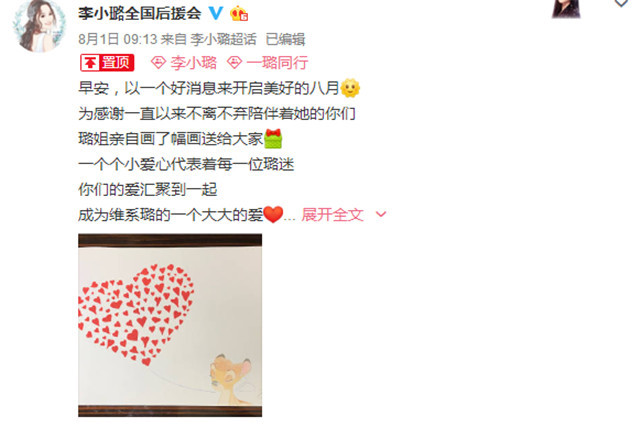Open the 8月1日 09:13 timestamp link
This screenshot has width=640, height=427.
118,39
